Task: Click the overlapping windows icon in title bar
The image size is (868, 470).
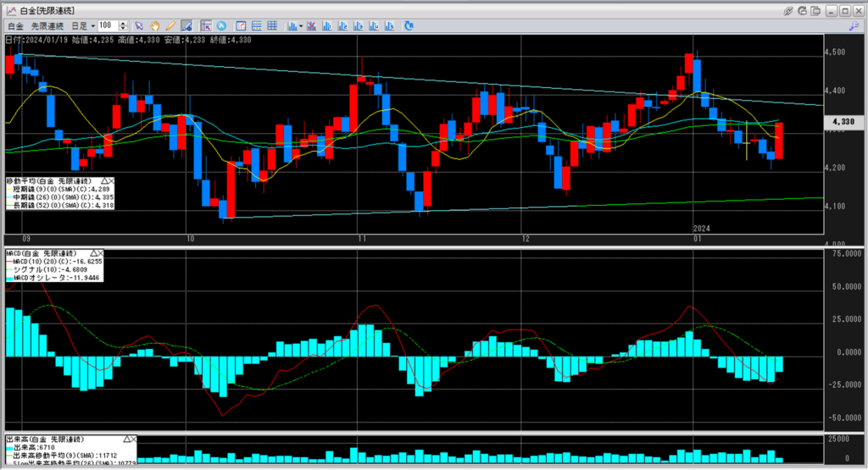Action: click(815, 10)
